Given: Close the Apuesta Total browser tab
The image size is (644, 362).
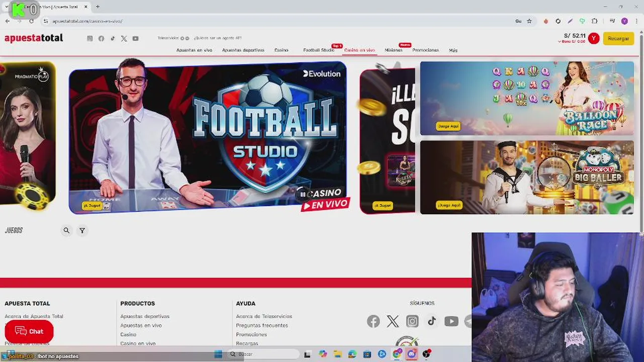Looking at the screenshot, I should [87, 7].
